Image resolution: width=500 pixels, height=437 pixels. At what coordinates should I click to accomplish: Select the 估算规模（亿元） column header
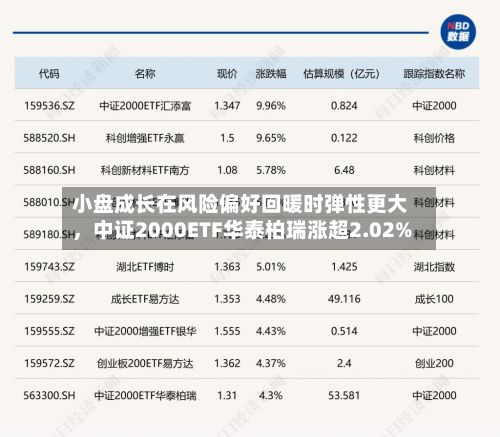coord(342,73)
